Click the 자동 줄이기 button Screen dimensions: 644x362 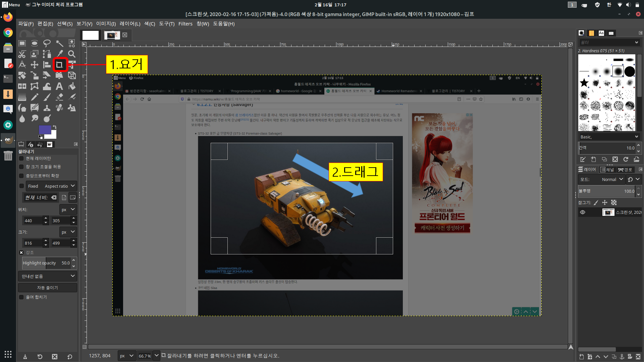(x=48, y=288)
